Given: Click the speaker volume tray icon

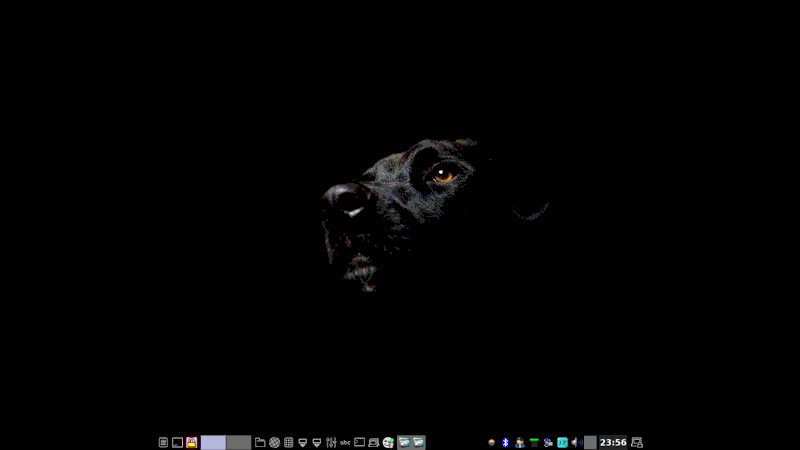Looking at the screenshot, I should (577, 442).
